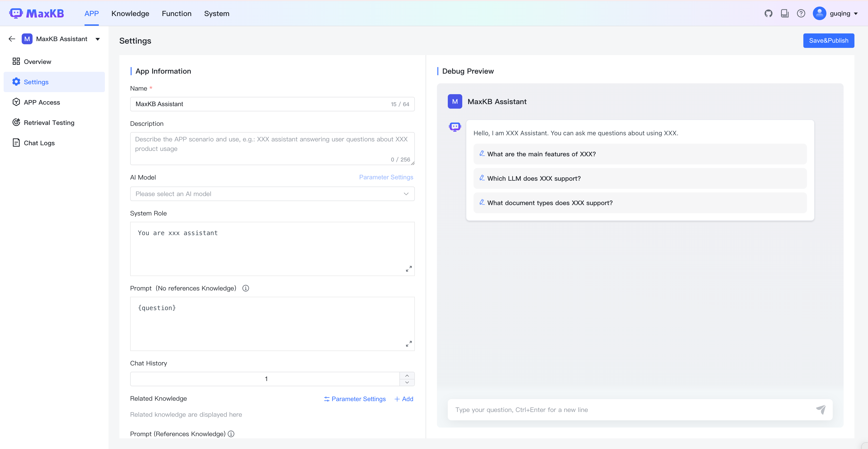Expand the System Role editor fullscreen
This screenshot has height=449, width=868.
click(x=408, y=269)
